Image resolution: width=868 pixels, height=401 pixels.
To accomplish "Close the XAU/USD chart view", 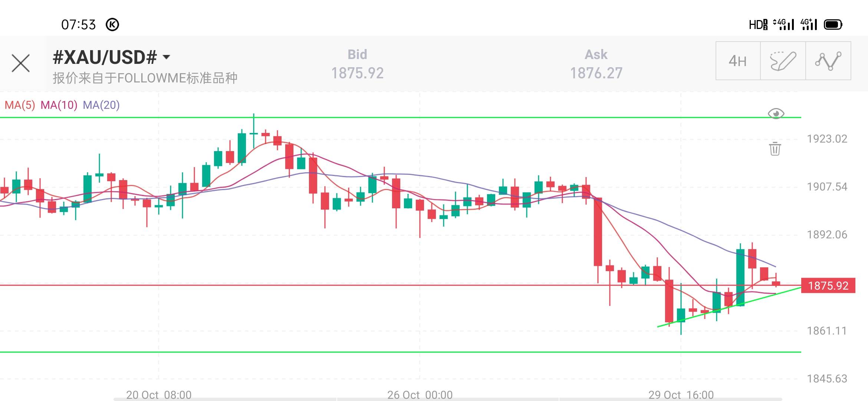I will [21, 63].
